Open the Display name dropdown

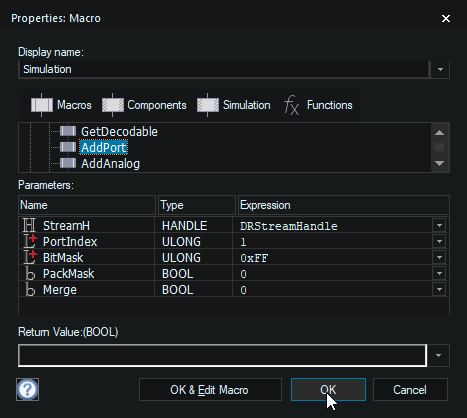pos(440,69)
